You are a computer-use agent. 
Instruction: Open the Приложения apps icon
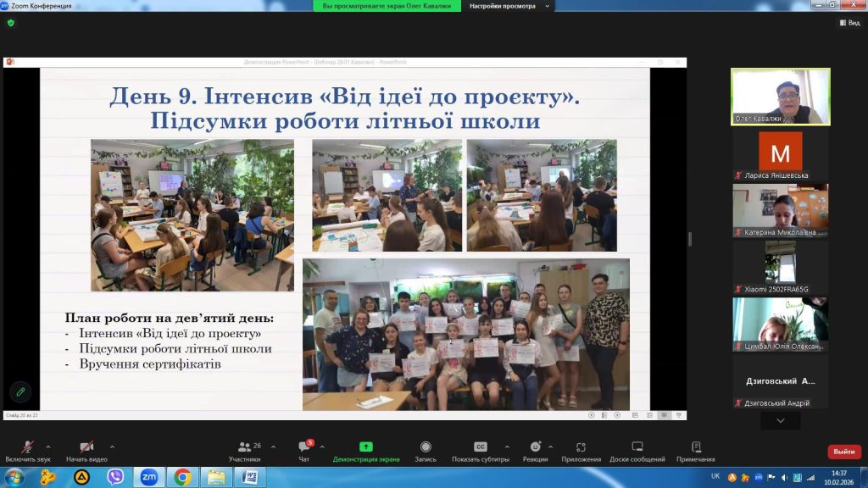(581, 446)
